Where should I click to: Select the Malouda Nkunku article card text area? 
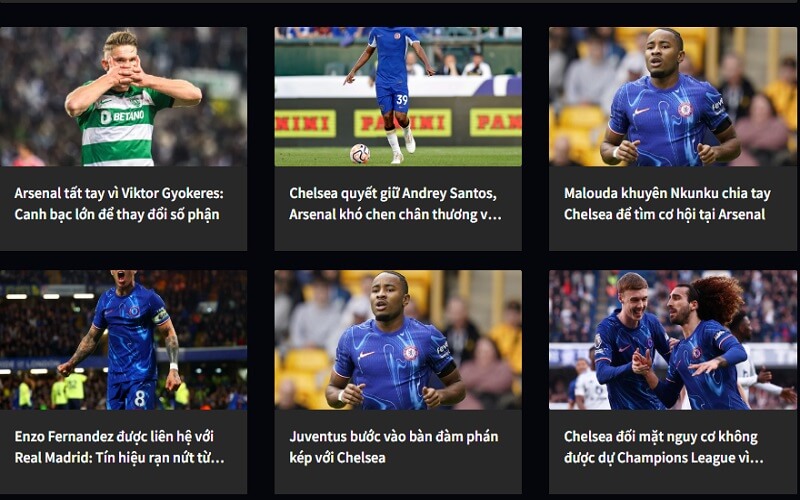pyautogui.click(x=673, y=208)
